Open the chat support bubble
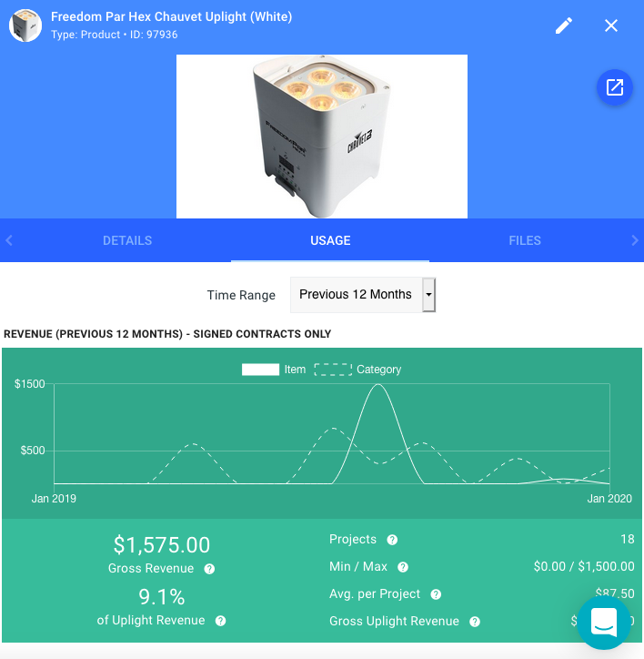The image size is (644, 659). click(604, 622)
